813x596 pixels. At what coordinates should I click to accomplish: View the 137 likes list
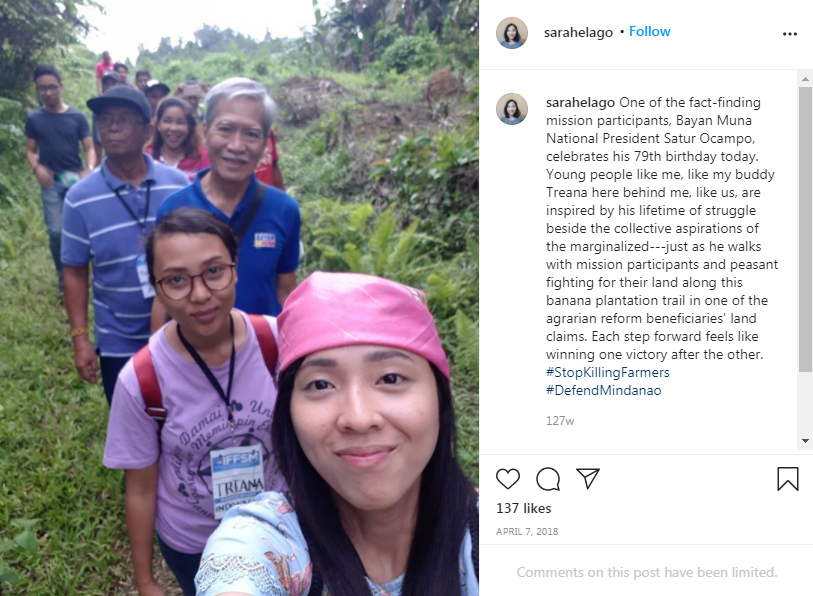[523, 508]
